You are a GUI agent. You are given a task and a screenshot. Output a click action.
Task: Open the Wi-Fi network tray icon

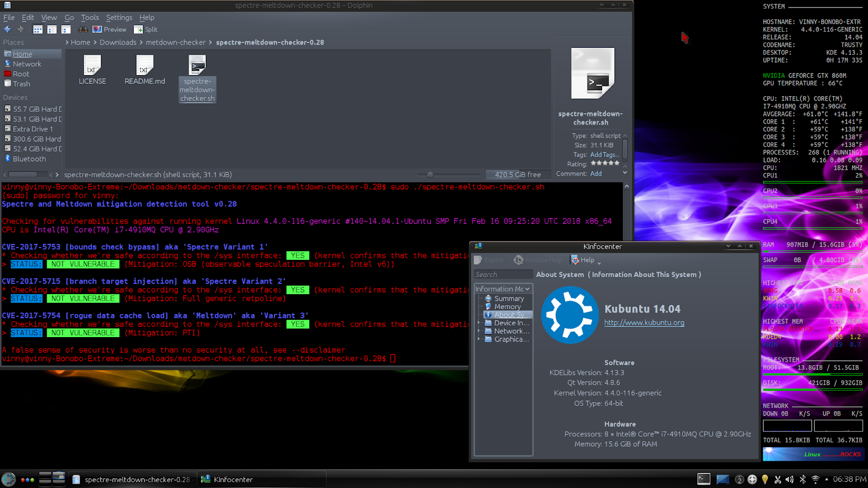pos(815,479)
